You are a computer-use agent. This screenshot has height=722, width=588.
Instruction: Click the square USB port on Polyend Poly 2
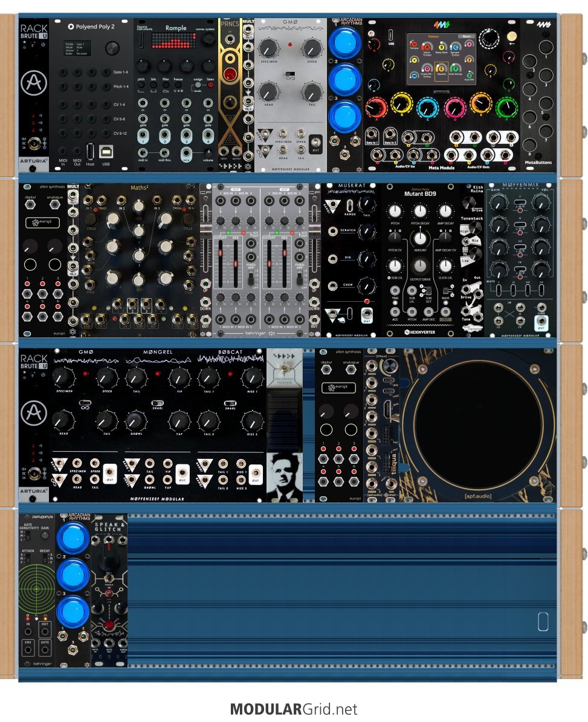(106, 151)
